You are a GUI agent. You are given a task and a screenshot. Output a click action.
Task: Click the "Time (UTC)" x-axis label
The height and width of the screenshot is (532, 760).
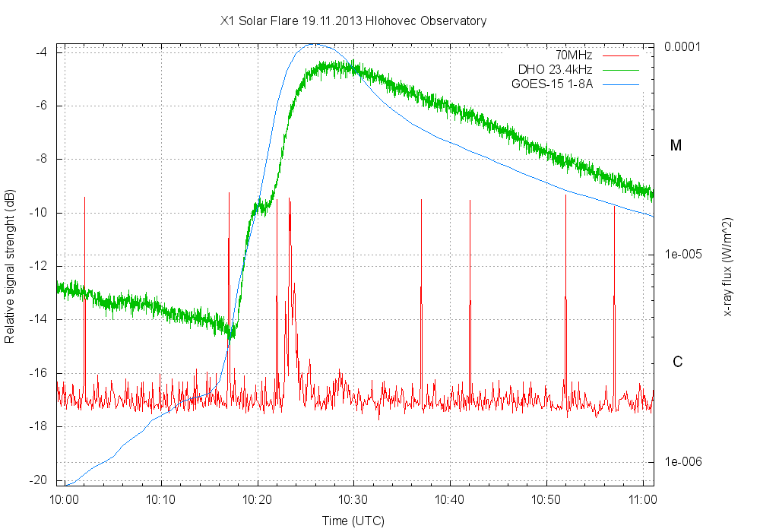click(353, 521)
